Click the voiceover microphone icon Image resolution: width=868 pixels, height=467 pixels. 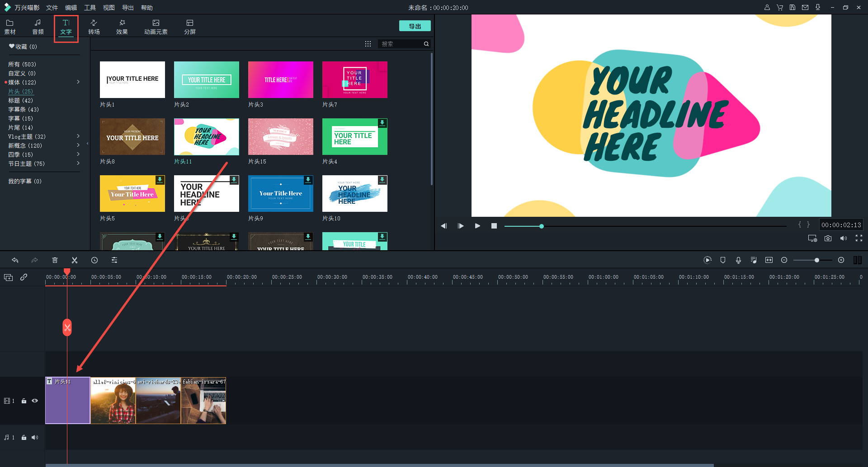(x=738, y=260)
